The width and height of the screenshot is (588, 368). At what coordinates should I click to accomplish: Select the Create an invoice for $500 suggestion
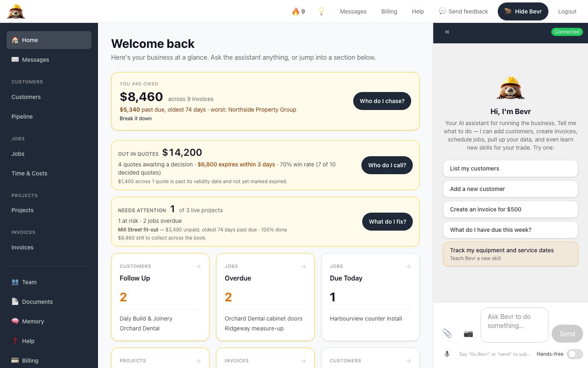[510, 209]
